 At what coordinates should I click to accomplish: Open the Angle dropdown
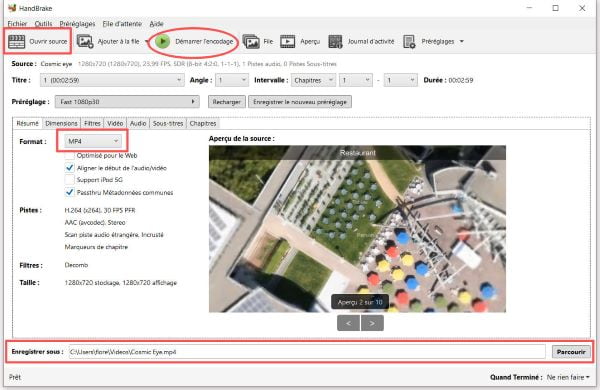point(232,80)
